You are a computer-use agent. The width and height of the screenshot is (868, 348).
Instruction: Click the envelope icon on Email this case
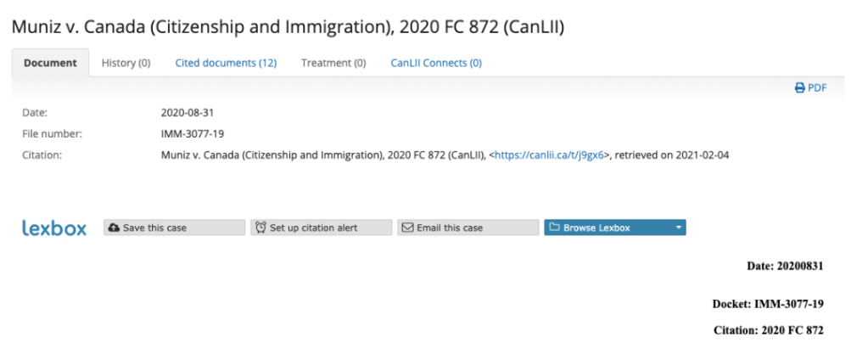tap(407, 227)
